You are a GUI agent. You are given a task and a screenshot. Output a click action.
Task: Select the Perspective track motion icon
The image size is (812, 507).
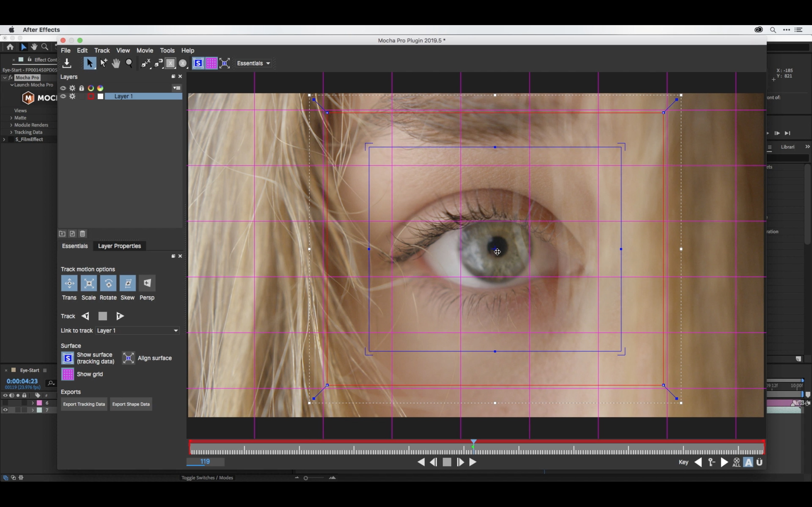(x=147, y=283)
